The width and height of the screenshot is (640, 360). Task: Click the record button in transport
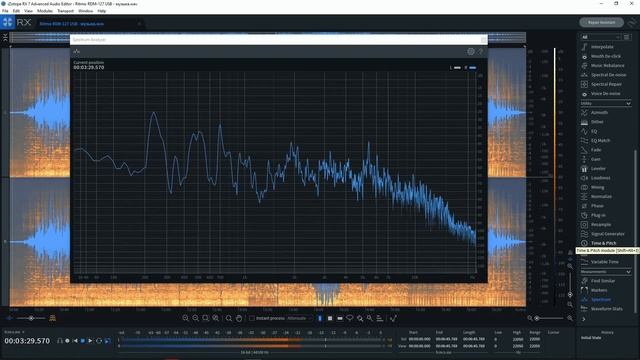point(67,341)
